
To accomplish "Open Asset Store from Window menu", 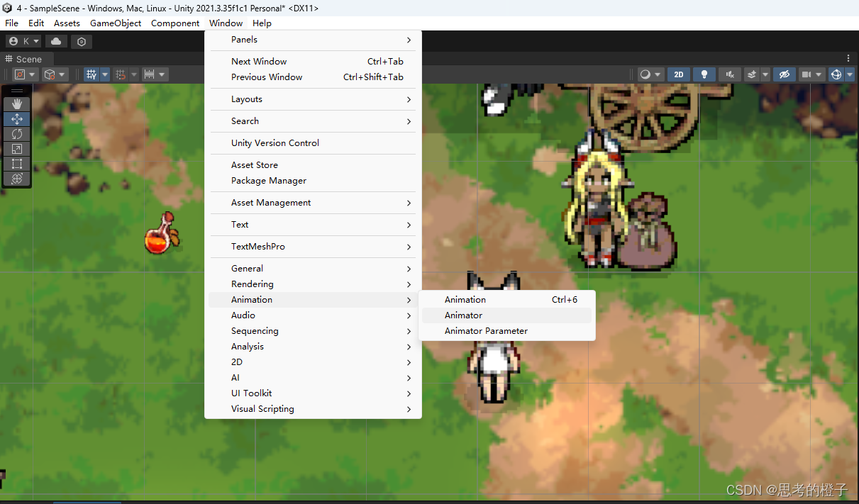I will (x=313, y=165).
